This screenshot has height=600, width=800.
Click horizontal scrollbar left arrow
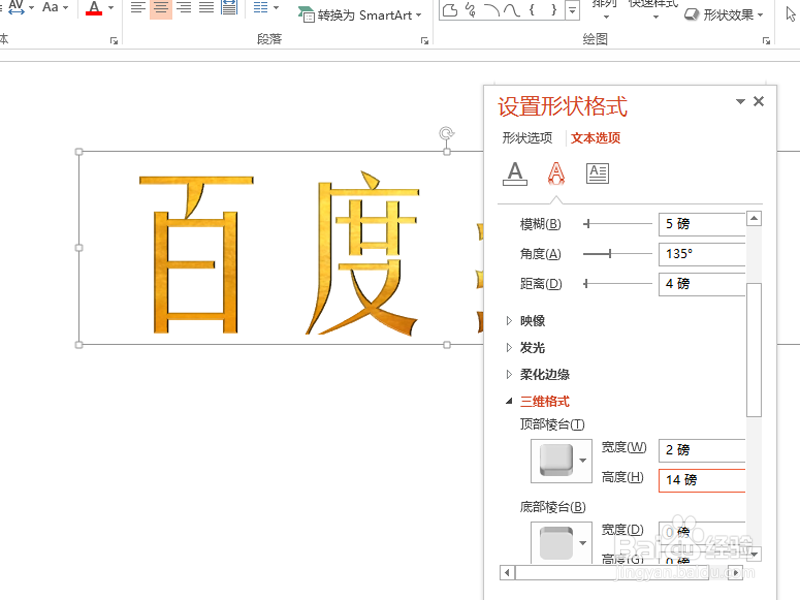(507, 572)
